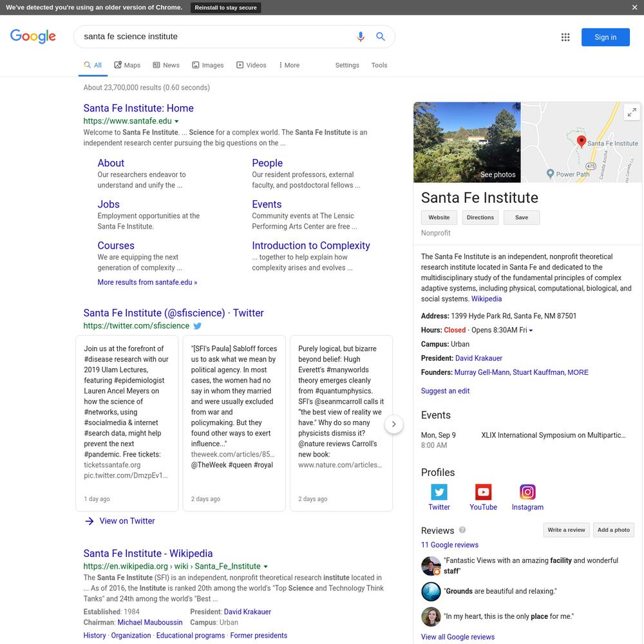
Task: Open search Settings menu
Action: 347,65
